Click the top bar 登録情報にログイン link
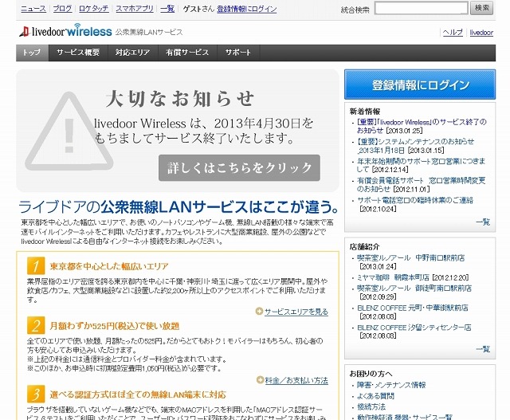The image size is (510, 420). [x=247, y=9]
